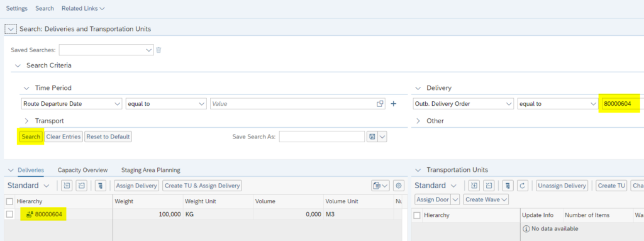
Task: Click the Number of Items column header
Action: click(x=597, y=215)
